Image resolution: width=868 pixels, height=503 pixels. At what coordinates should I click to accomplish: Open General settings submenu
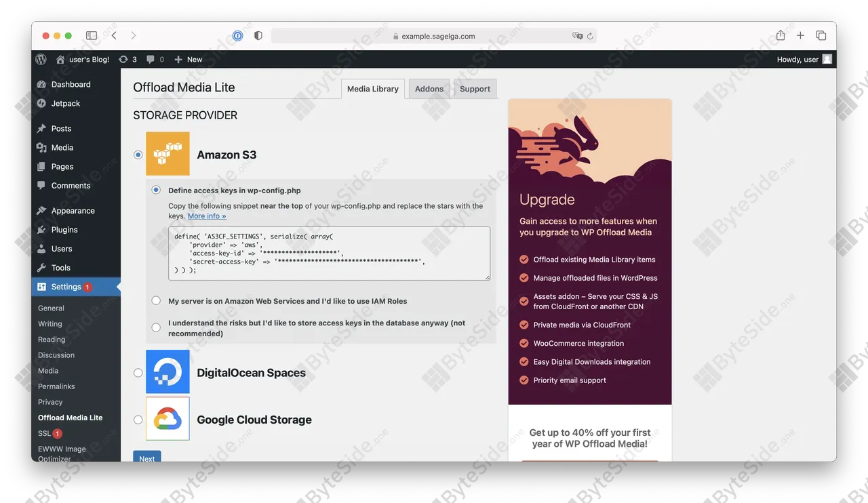[x=51, y=308]
